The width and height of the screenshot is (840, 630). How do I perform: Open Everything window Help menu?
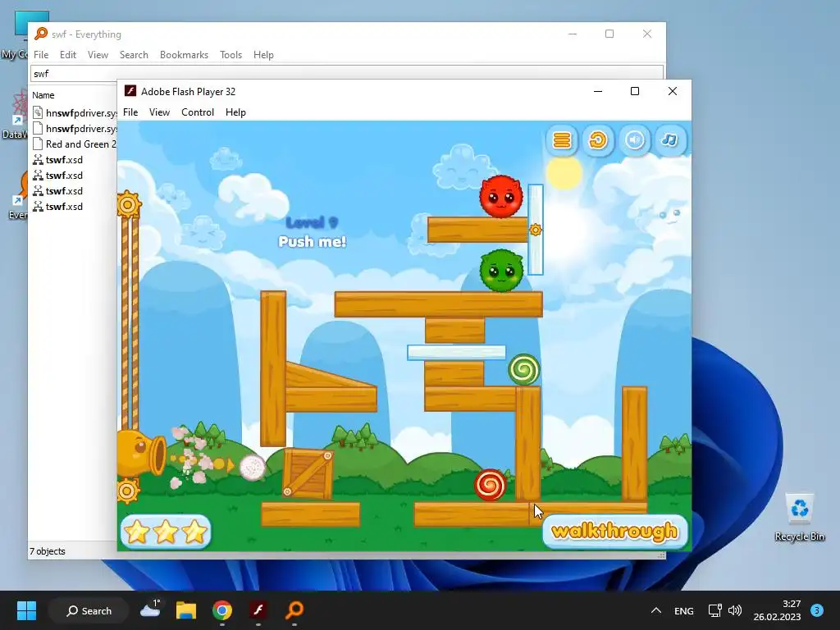pyautogui.click(x=263, y=55)
